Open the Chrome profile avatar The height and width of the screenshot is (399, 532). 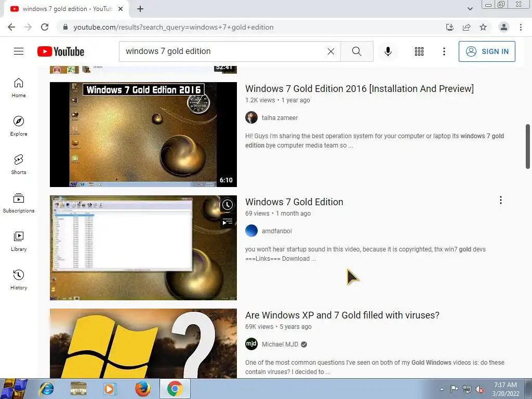pos(504,27)
